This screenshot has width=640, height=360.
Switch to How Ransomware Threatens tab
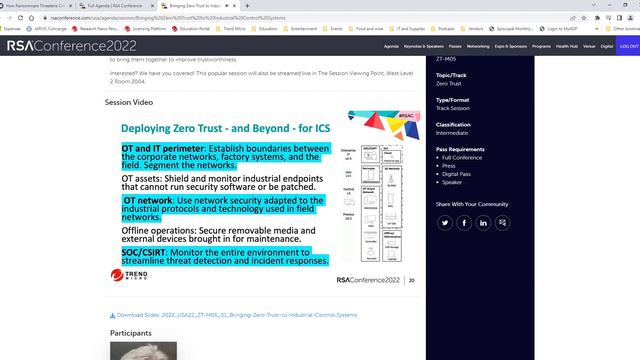click(36, 6)
